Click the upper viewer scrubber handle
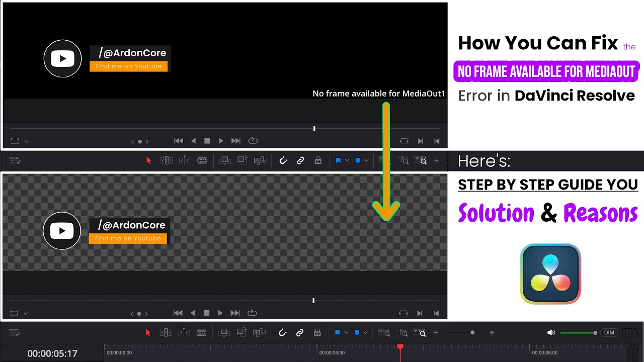 click(x=314, y=128)
